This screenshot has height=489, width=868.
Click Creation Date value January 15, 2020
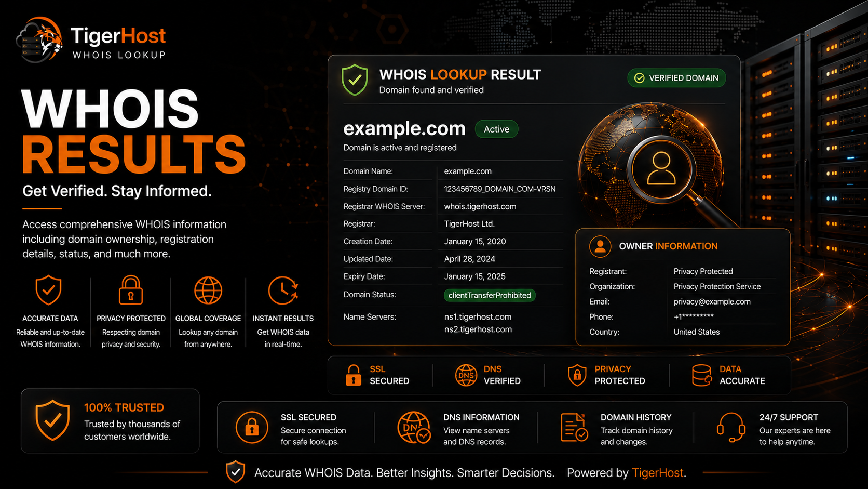[475, 242]
